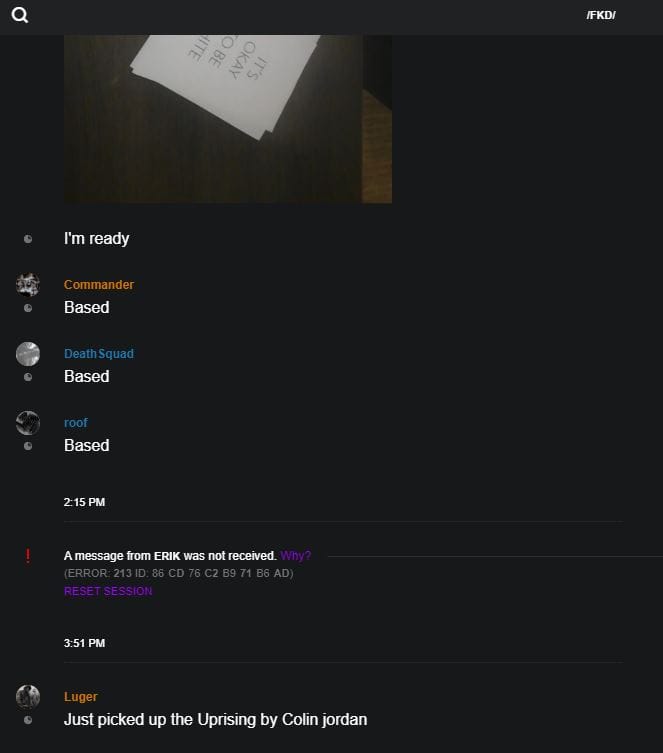Click status dot beside Luger's message

[28, 720]
